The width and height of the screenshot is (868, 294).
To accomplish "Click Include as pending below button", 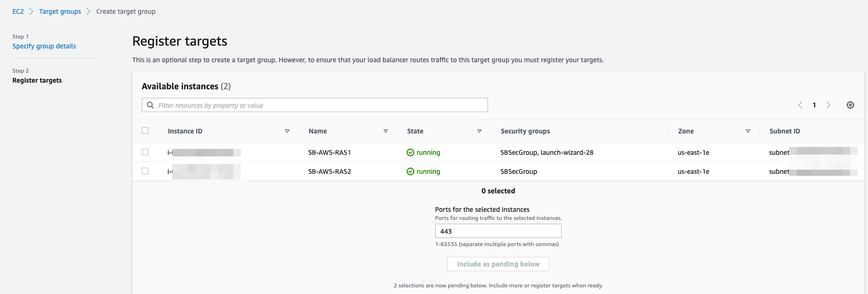I will (498, 264).
